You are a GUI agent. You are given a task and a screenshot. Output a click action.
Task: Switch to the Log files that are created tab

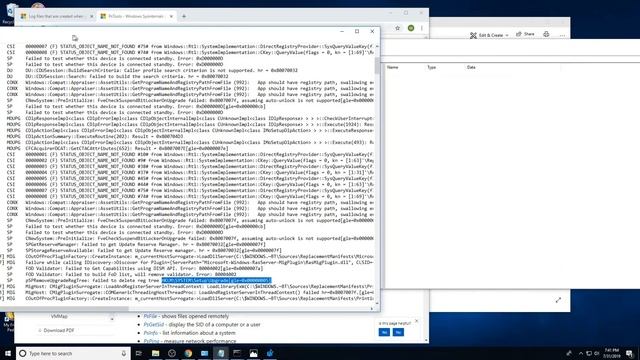tap(56, 16)
